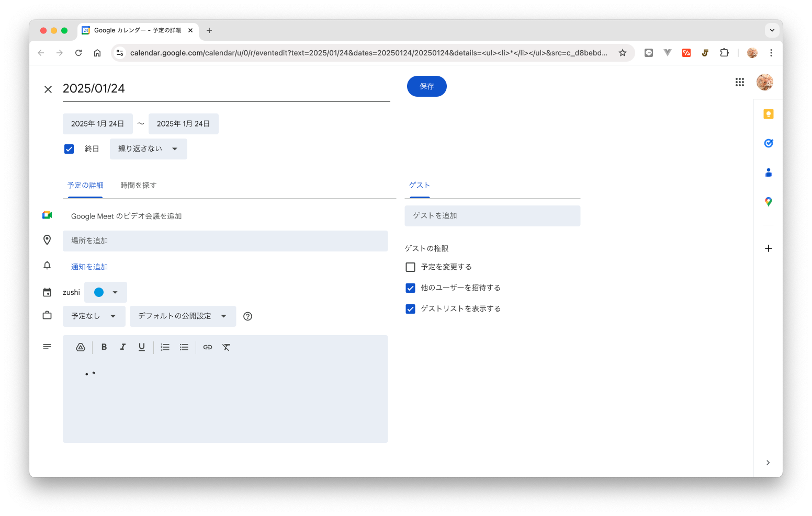Click the 場所を追加 location field
Screen dimensions: 812x516
[x=225, y=241]
